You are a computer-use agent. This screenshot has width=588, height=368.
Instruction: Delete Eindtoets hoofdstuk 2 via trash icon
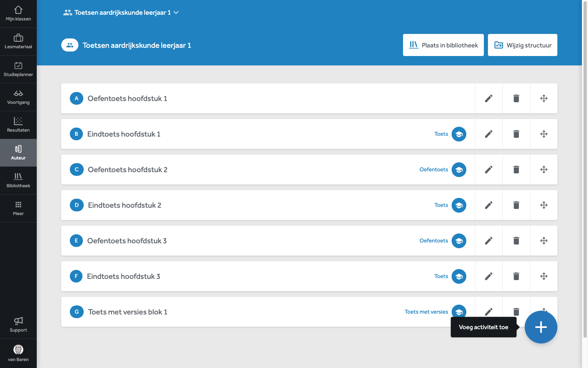(516, 205)
